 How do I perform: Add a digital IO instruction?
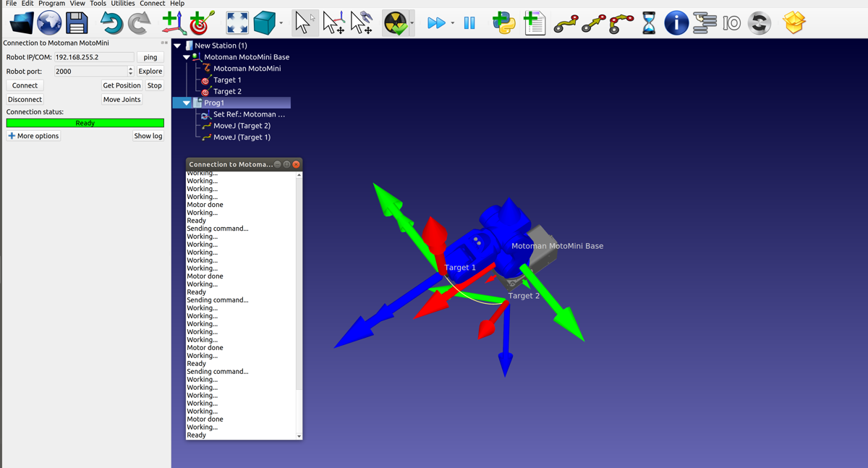click(732, 23)
